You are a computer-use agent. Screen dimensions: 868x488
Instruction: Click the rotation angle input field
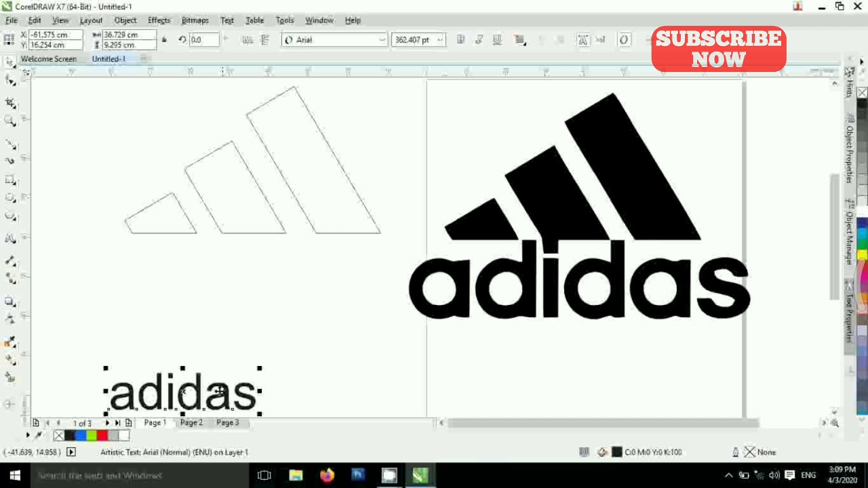(x=203, y=40)
